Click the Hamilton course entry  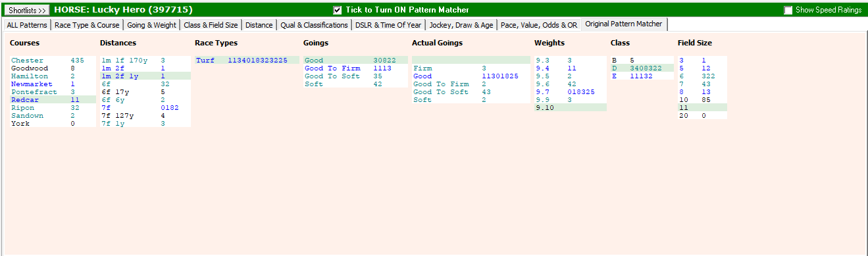click(x=53, y=76)
